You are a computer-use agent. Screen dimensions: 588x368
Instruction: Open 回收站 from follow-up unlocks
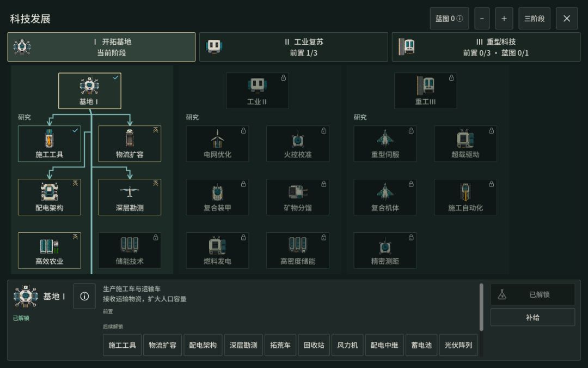pos(314,345)
